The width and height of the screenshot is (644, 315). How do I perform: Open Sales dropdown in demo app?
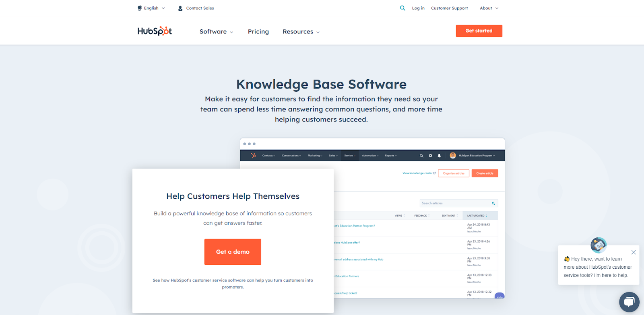coord(333,156)
